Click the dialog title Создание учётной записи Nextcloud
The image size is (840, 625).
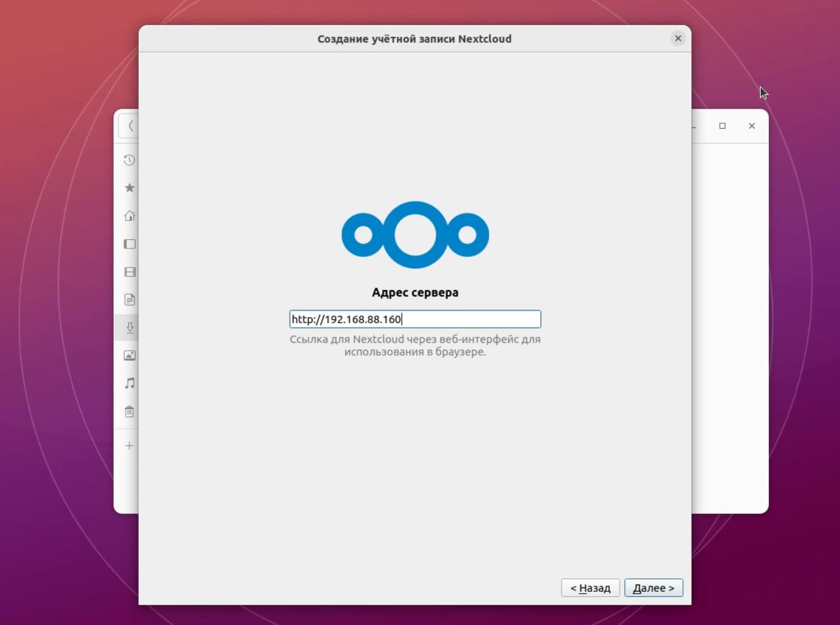414,39
